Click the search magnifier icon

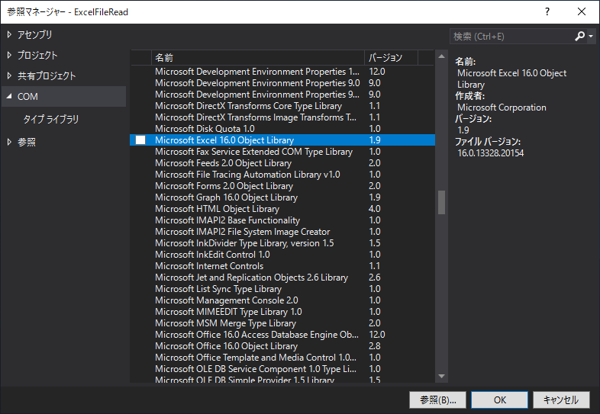coord(580,36)
